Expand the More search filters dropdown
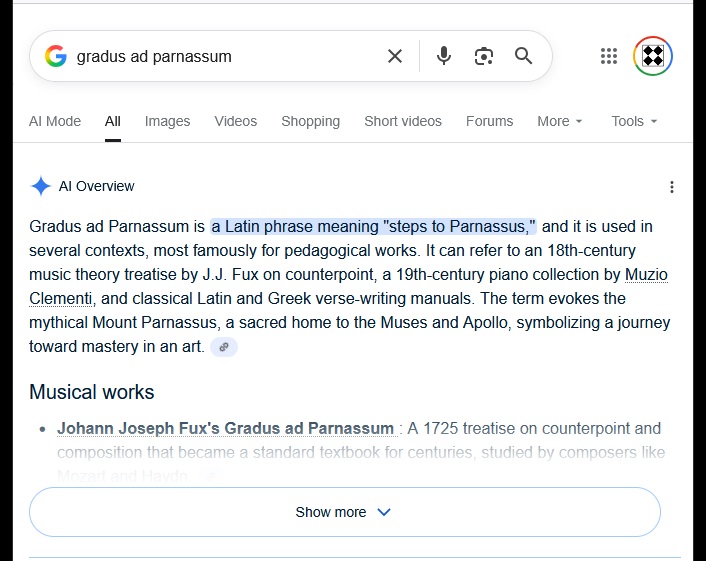This screenshot has width=706, height=561. click(559, 121)
